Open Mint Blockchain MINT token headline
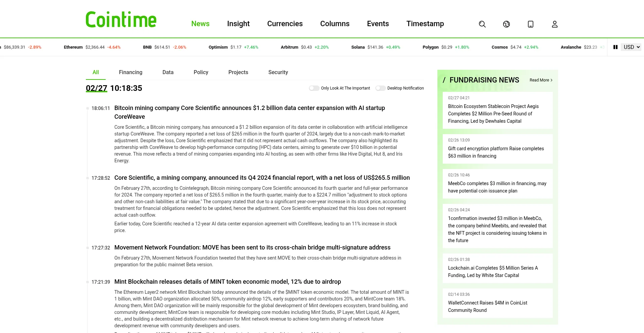The width and height of the screenshot is (644, 333). pyautogui.click(x=228, y=282)
